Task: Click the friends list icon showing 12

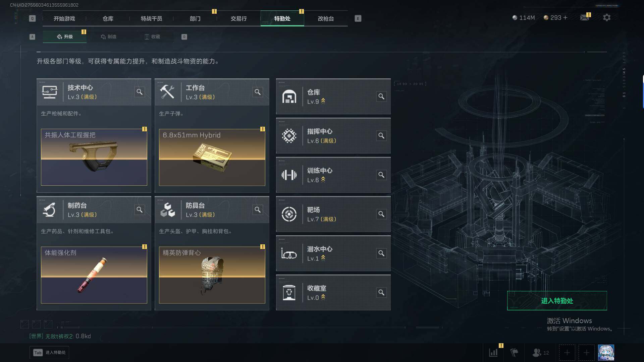Action: pos(541,353)
